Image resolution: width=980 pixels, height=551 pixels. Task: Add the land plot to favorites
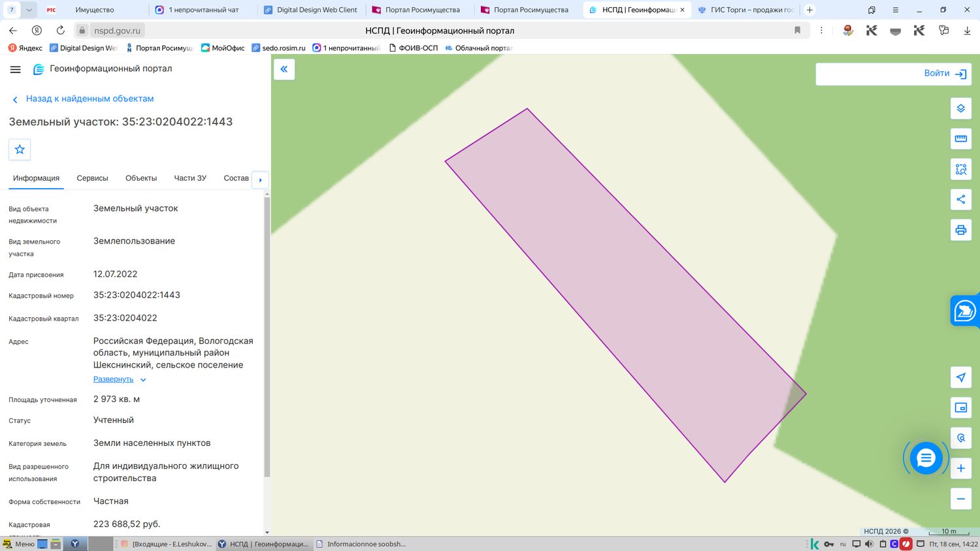point(20,150)
